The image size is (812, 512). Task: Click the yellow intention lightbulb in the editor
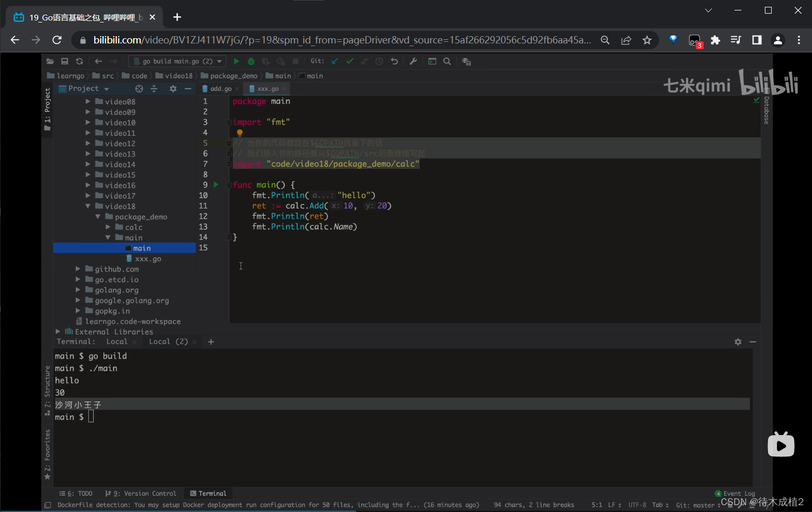click(x=240, y=133)
